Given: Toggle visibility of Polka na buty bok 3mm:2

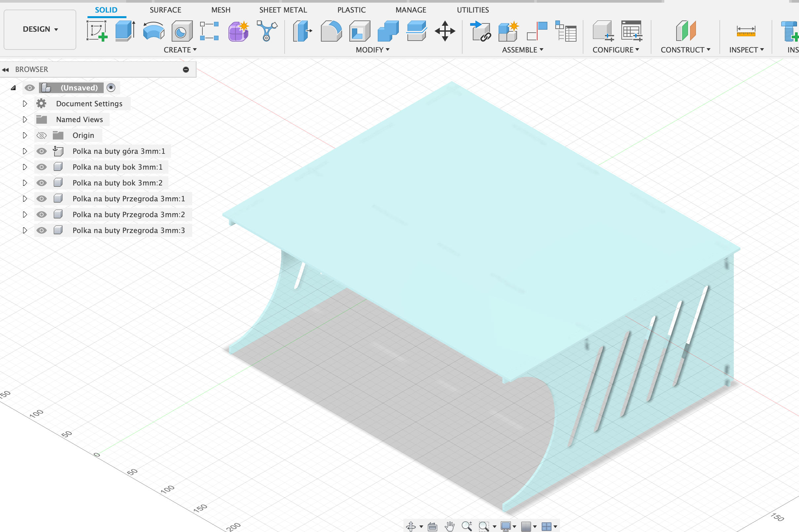Looking at the screenshot, I should 42,183.
